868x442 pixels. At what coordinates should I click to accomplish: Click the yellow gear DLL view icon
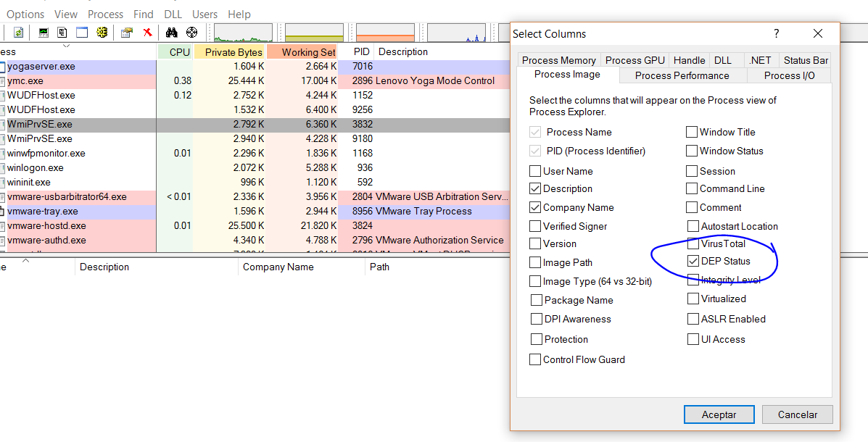tap(102, 33)
